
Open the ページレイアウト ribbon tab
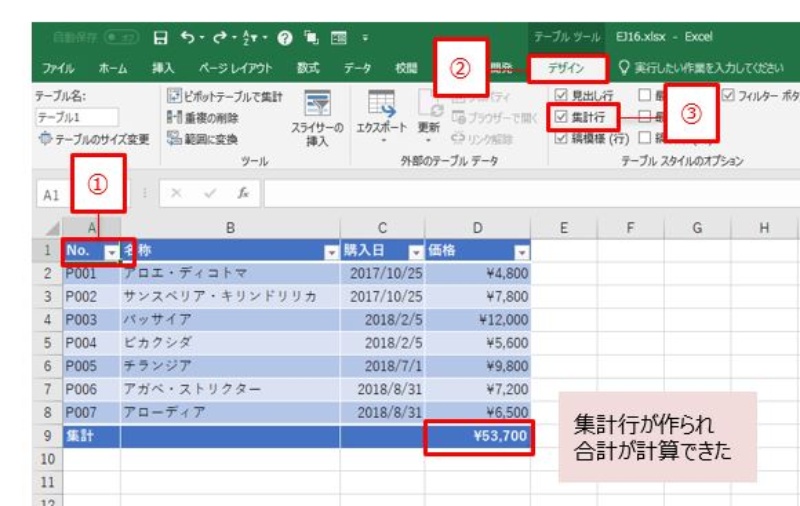[235, 68]
